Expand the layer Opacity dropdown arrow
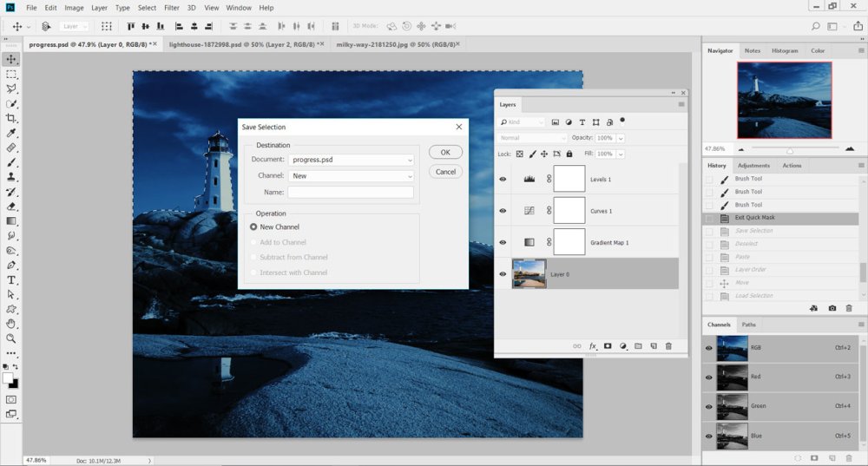This screenshot has height=466, width=868. (621, 138)
